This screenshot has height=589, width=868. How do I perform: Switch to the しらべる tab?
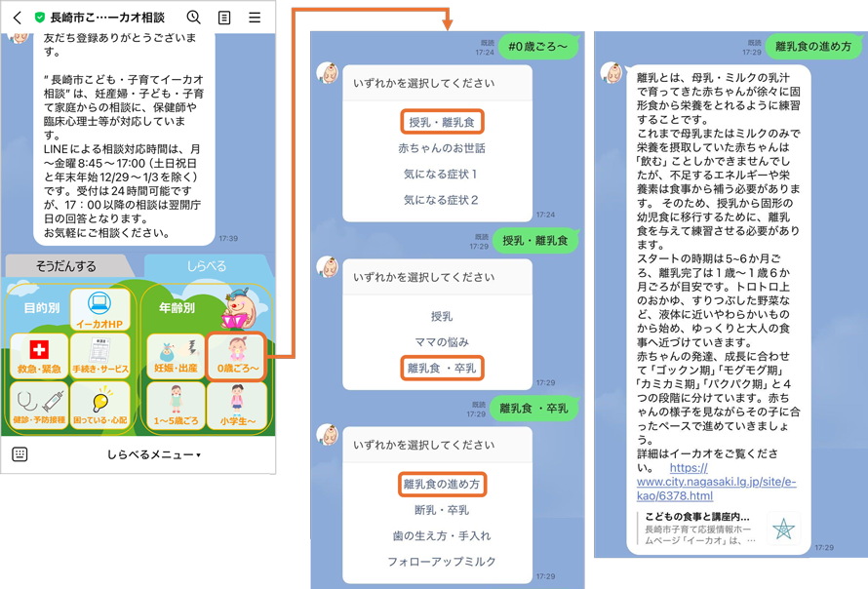click(207, 266)
